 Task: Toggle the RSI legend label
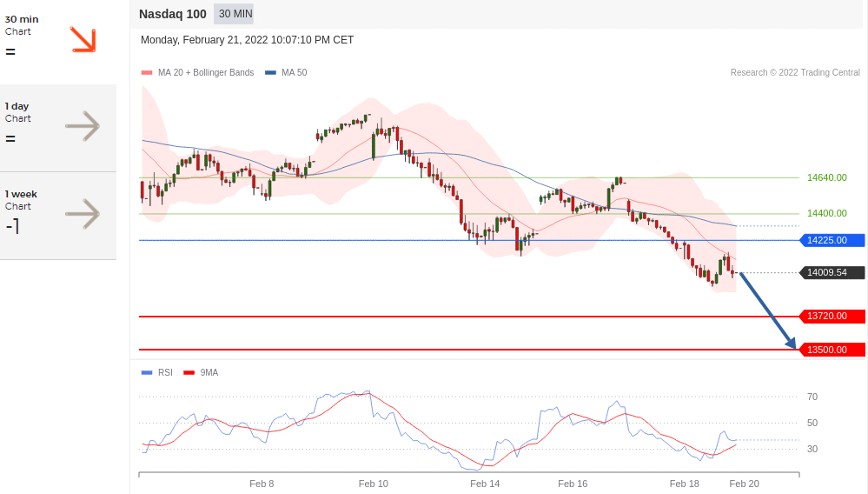coord(165,373)
